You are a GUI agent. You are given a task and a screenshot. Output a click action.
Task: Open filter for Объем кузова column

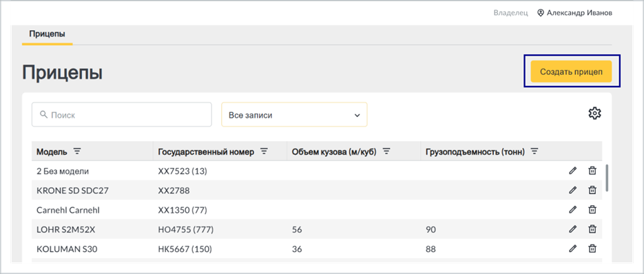coord(386,151)
